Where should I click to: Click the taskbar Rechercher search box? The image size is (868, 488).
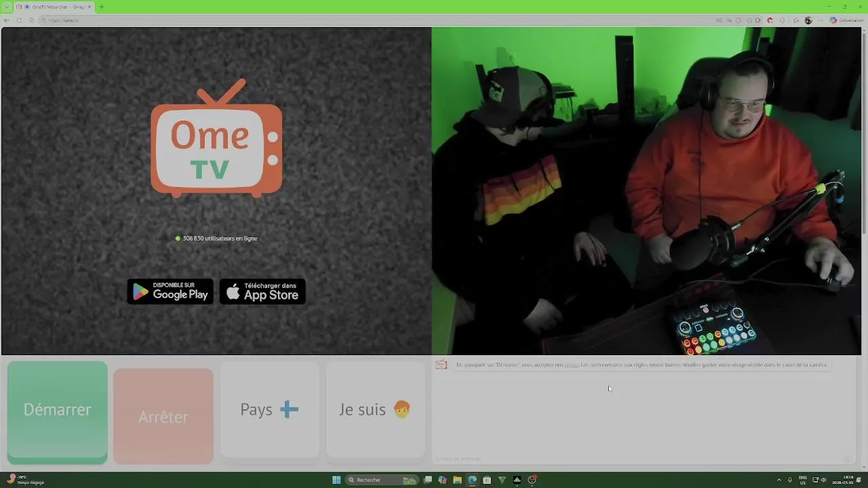pos(382,480)
